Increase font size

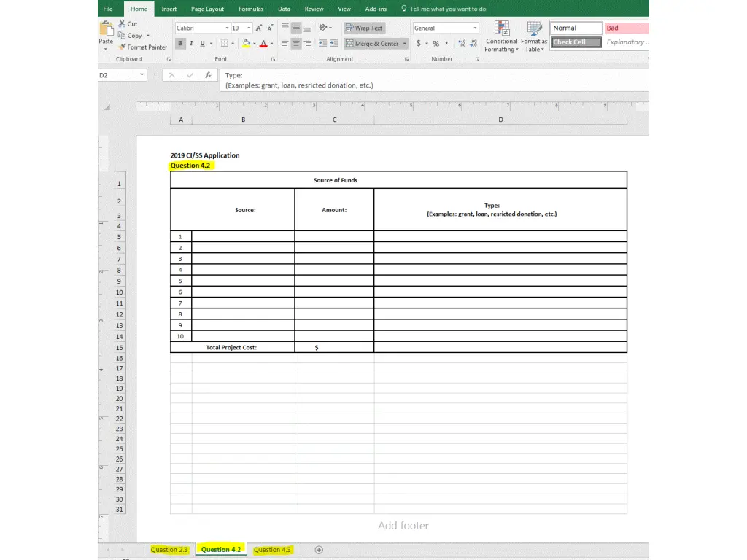[x=259, y=28]
